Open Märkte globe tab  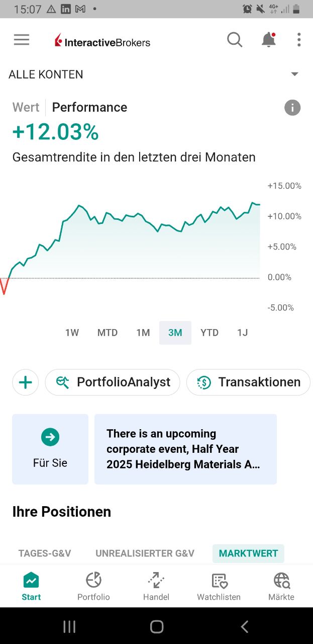pyautogui.click(x=281, y=587)
